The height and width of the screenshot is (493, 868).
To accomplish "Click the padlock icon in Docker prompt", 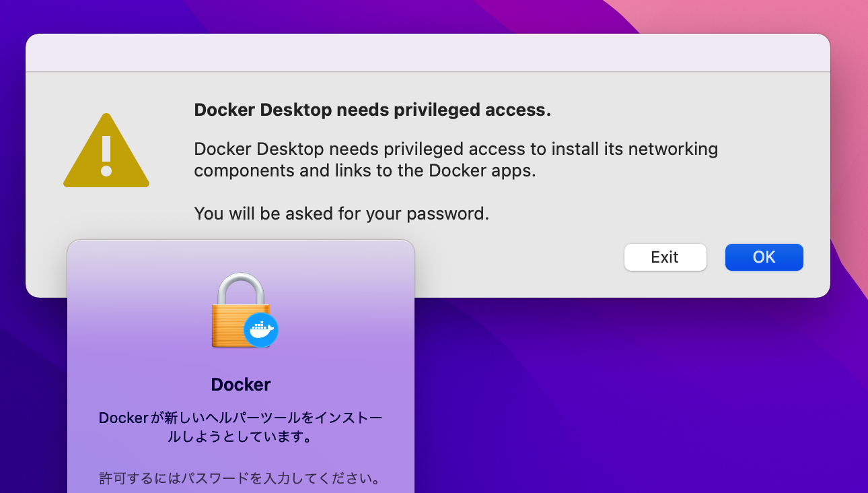I will [240, 310].
